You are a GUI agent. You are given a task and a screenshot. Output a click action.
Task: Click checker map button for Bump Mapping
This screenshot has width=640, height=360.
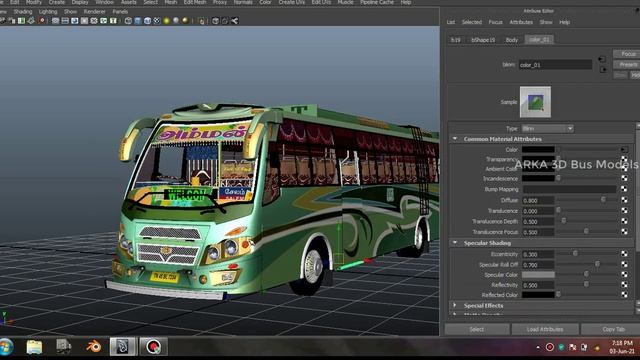624,189
